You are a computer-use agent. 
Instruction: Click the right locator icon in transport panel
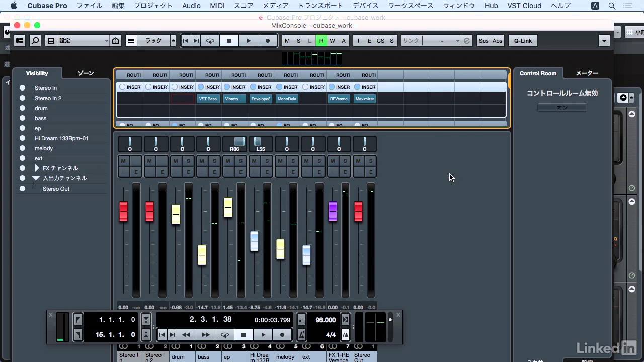click(x=78, y=334)
